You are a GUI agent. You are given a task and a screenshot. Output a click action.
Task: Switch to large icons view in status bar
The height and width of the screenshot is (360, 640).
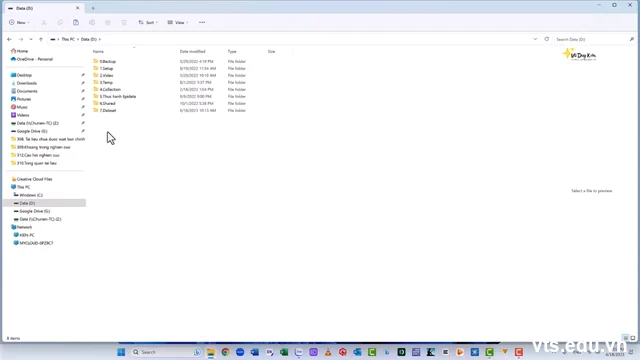pyautogui.click(x=633, y=338)
